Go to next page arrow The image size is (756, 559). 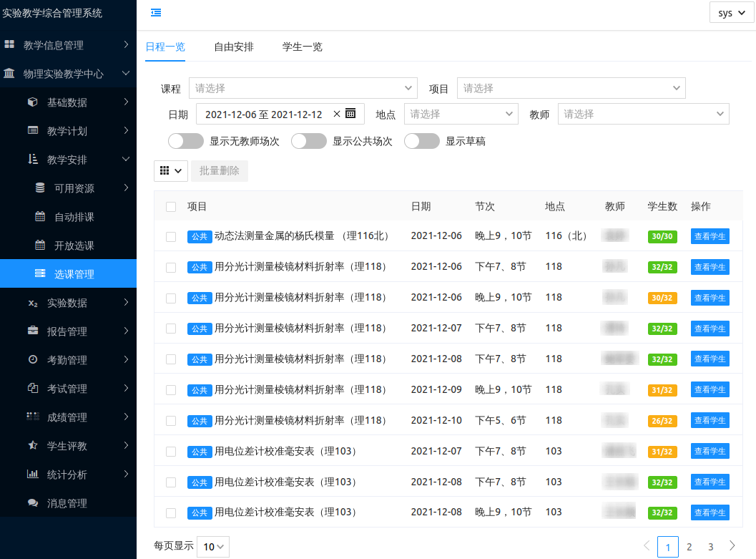tap(732, 546)
